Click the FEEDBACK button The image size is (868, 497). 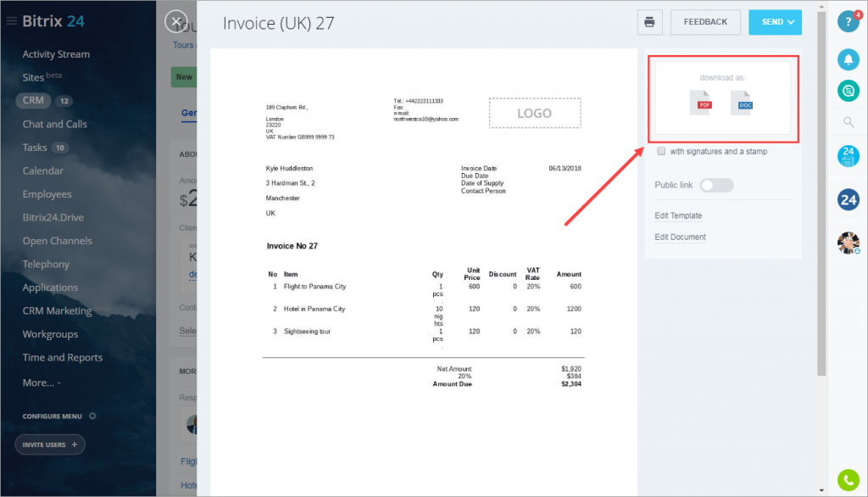[x=705, y=22]
